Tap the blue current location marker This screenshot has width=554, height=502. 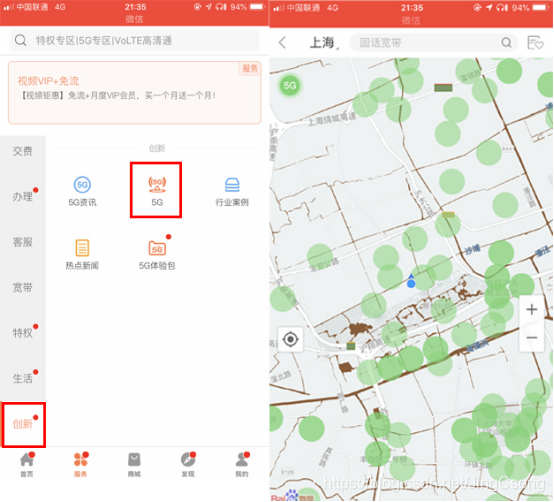411,282
